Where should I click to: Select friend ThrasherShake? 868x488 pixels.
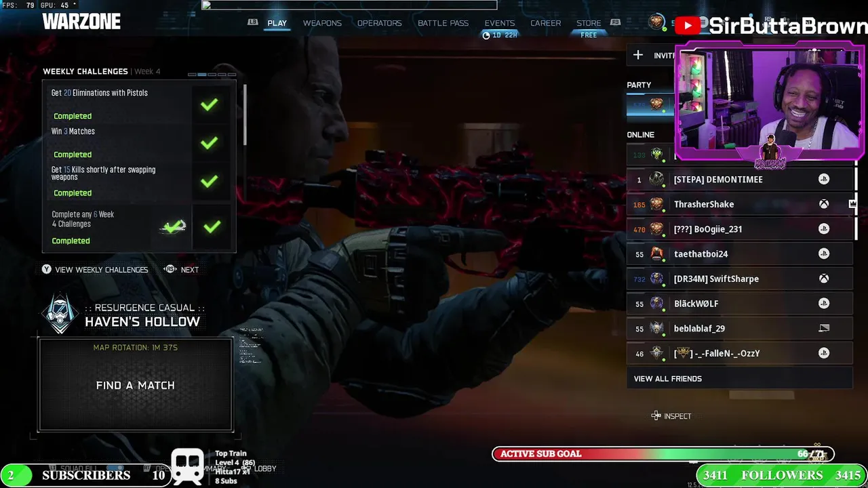[739, 204]
